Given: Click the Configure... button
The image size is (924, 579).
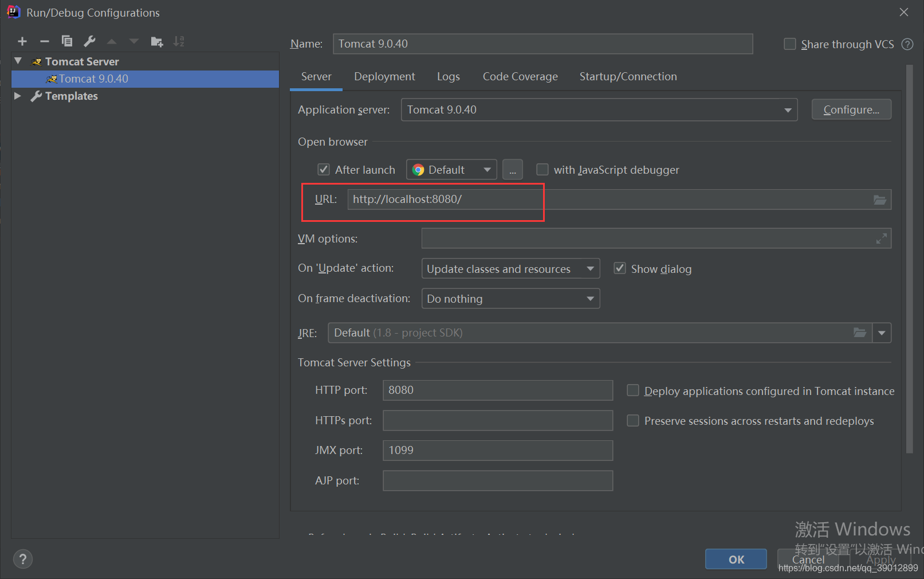Looking at the screenshot, I should coord(851,109).
